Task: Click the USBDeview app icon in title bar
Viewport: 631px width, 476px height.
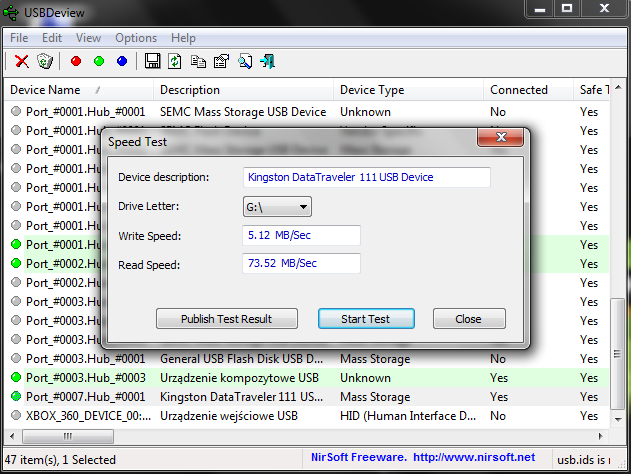Action: [11, 12]
